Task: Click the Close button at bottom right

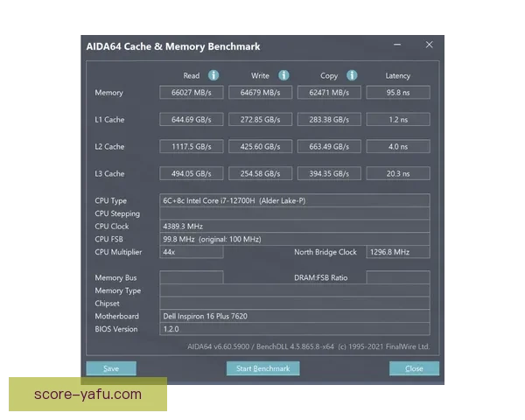Action: [x=414, y=368]
